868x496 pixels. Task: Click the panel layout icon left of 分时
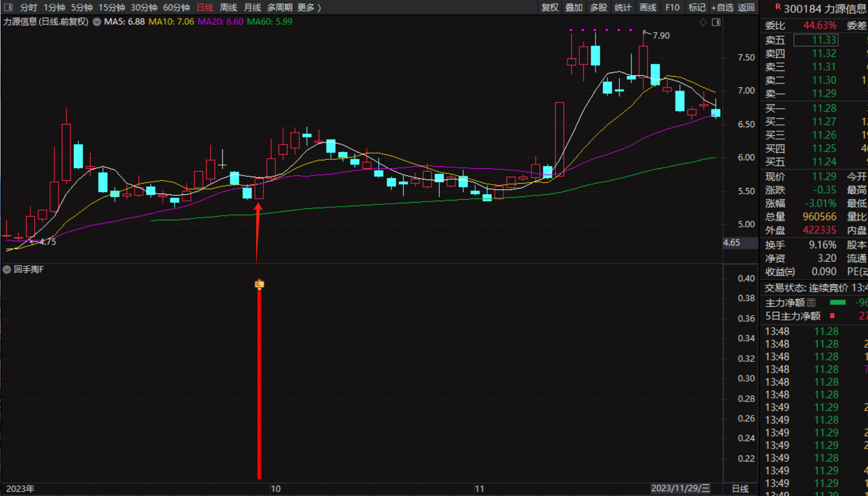coord(8,7)
